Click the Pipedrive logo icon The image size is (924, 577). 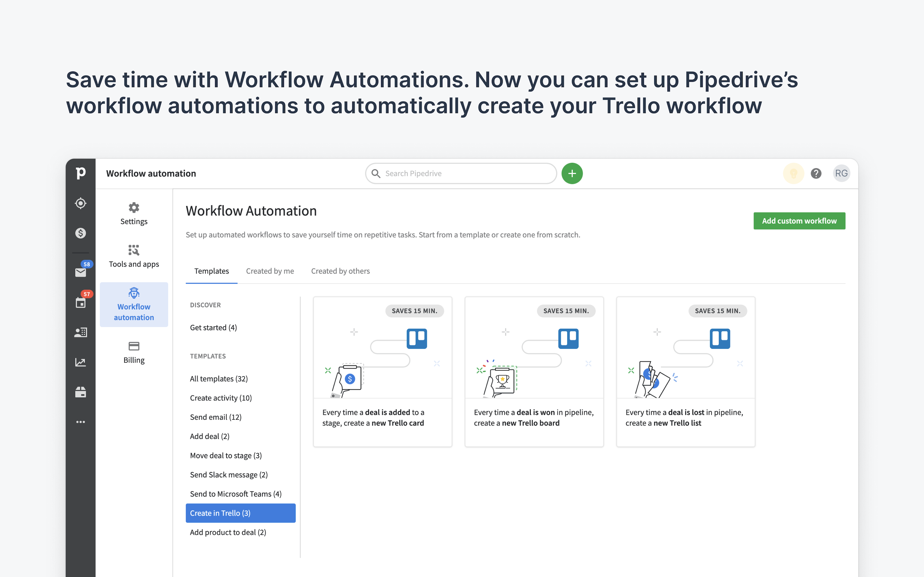click(x=81, y=173)
